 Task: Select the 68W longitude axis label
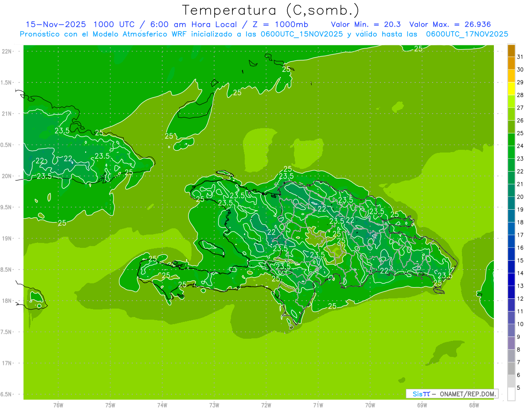(473, 405)
